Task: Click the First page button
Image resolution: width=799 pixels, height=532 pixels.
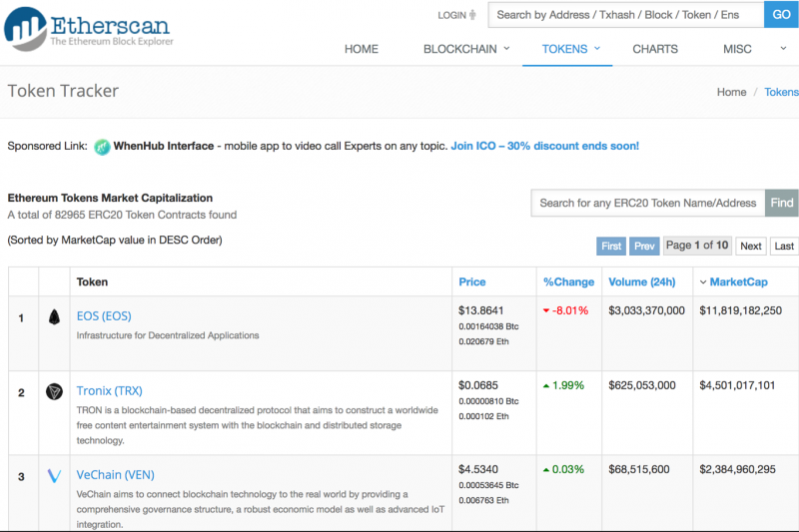Action: click(x=611, y=246)
